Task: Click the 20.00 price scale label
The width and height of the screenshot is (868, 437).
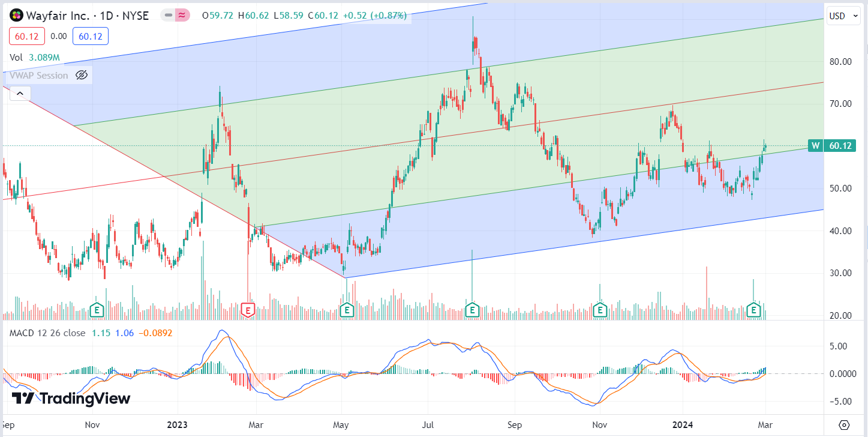Action: click(x=839, y=316)
